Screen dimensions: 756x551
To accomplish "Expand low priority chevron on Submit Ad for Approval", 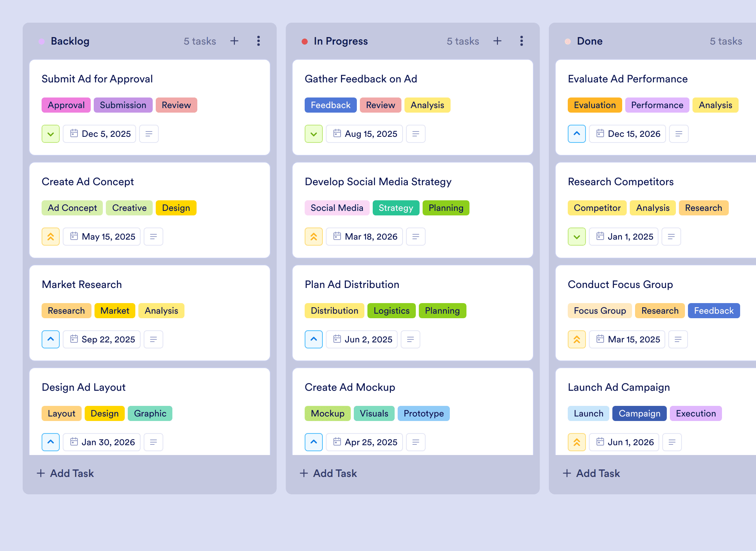I will pyautogui.click(x=51, y=134).
